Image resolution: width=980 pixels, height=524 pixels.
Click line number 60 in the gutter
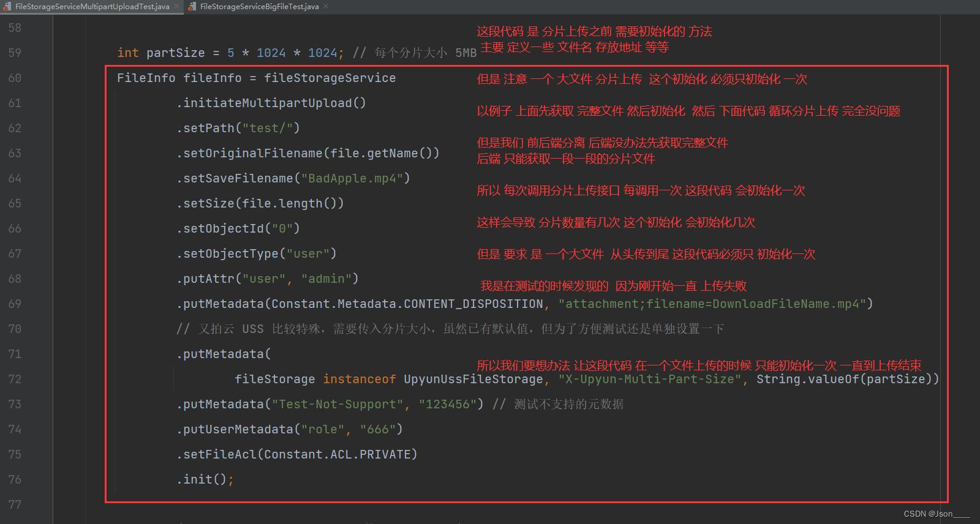15,78
